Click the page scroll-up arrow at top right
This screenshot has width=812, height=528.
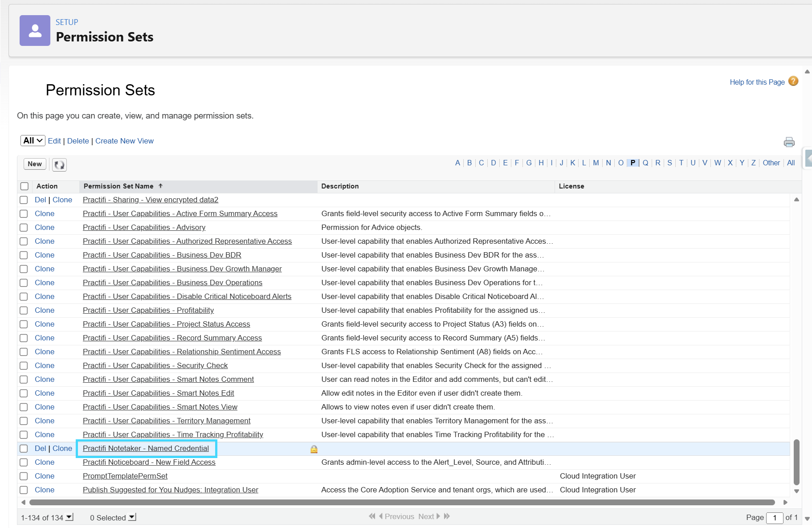(807, 71)
